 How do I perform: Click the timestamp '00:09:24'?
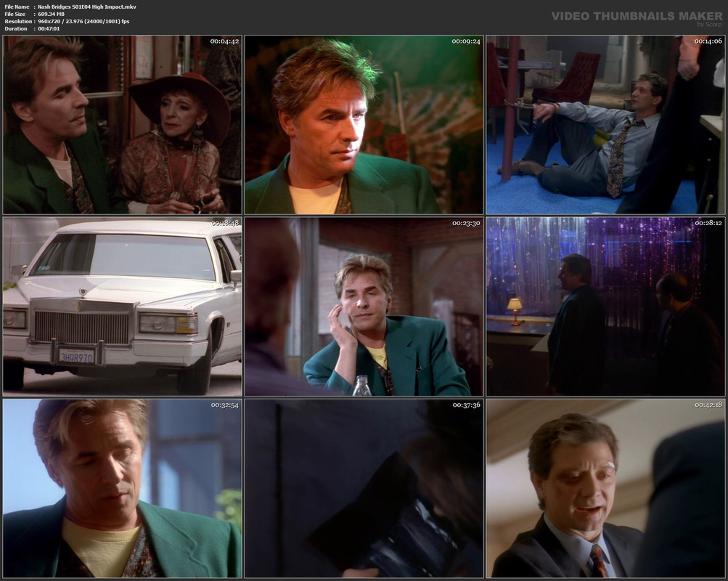[466, 41]
